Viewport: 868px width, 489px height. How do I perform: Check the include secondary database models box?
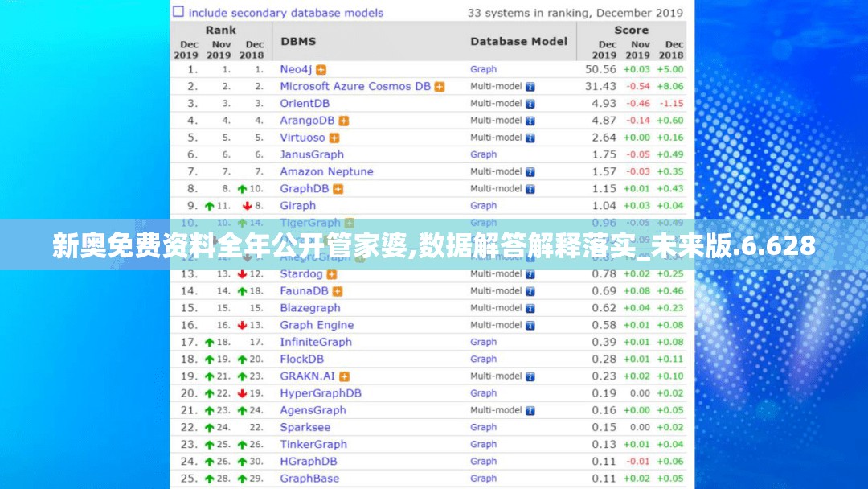coord(178,11)
